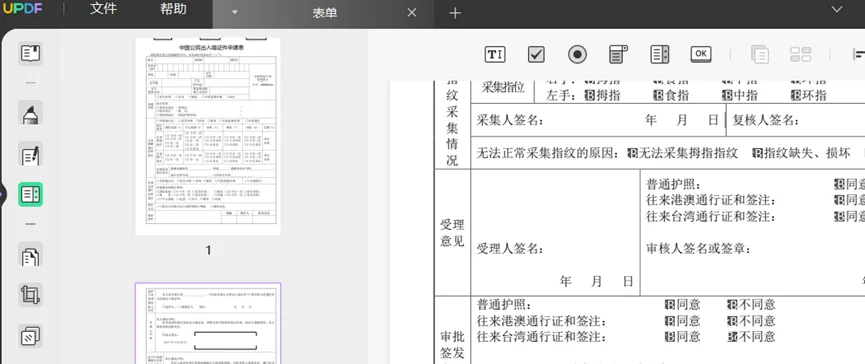
Task: Open the 文件 menu
Action: click(x=103, y=9)
